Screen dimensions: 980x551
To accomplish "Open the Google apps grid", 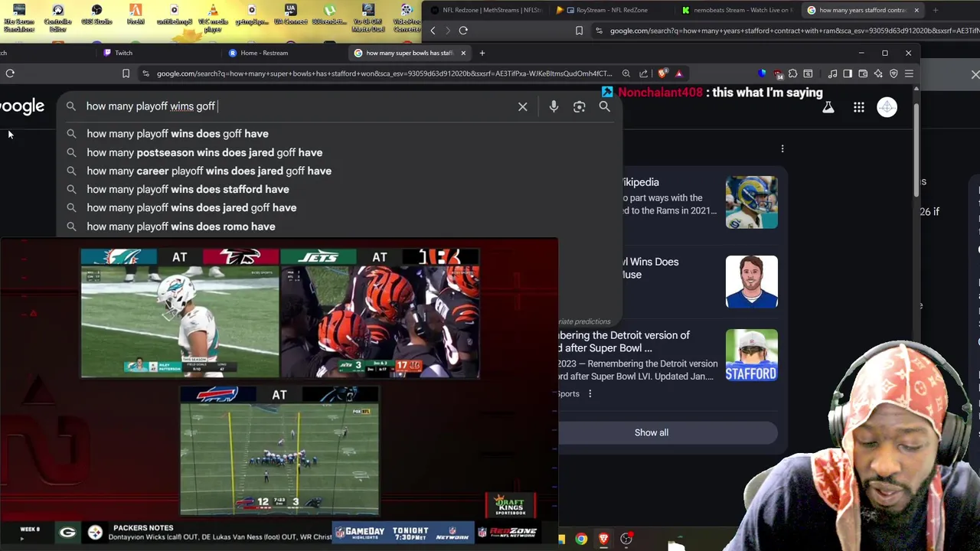I will (x=859, y=107).
